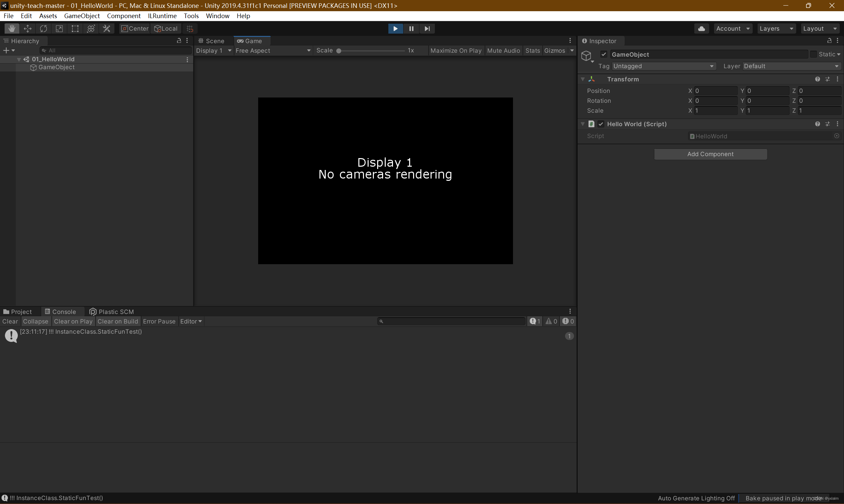844x504 pixels.
Task: Toggle warning message filter count
Action: [551, 321]
